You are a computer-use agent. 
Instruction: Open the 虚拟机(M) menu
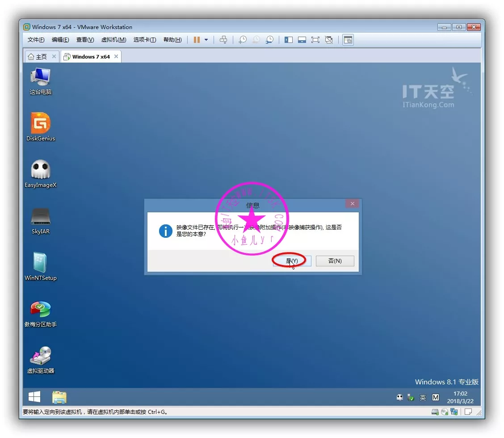[x=113, y=40]
